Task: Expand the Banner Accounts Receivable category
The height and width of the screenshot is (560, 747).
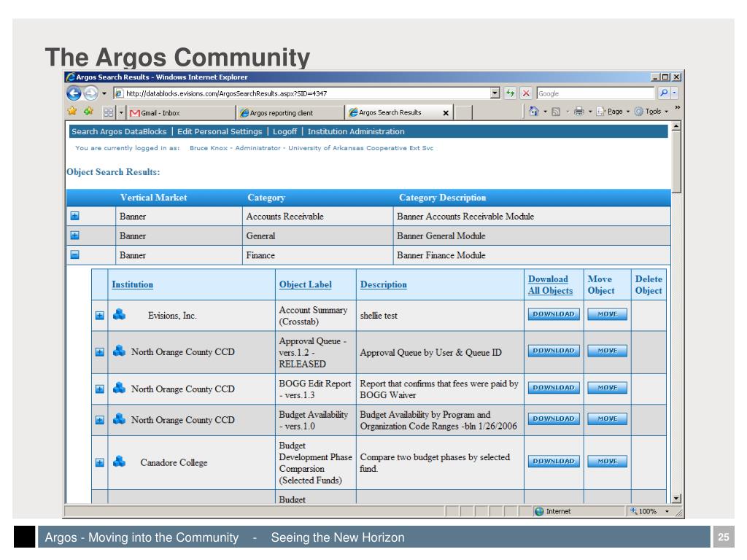Action: (x=75, y=216)
